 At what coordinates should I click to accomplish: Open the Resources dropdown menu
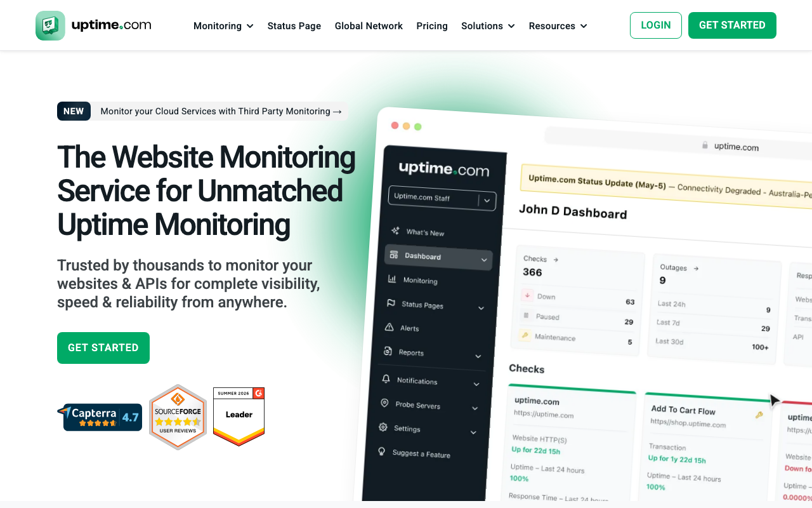(558, 26)
